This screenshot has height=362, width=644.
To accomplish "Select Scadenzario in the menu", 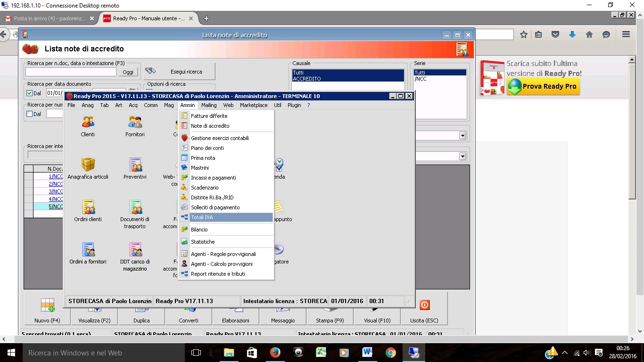I will 226,188.
